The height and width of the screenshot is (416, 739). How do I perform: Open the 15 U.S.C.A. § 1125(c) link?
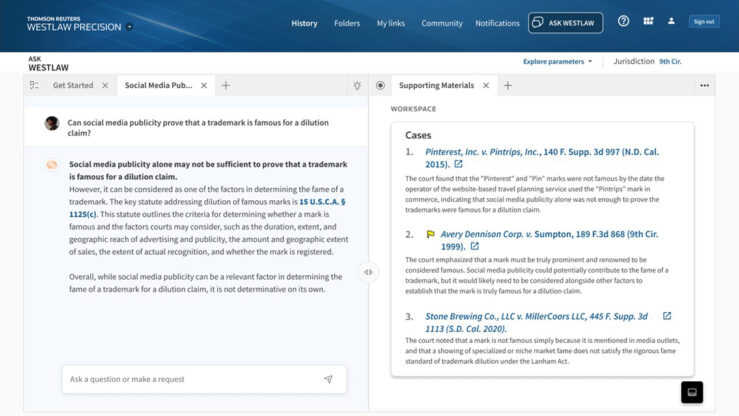(x=322, y=202)
